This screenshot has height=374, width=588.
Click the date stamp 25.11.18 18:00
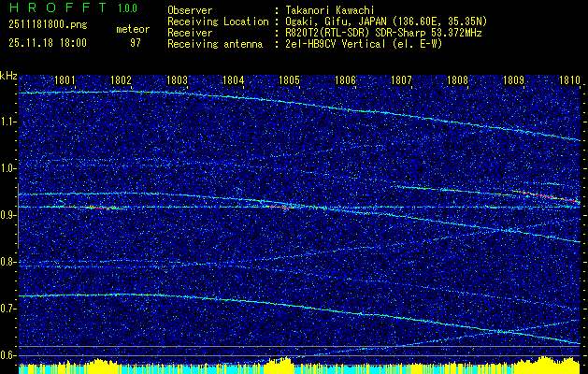coord(48,43)
